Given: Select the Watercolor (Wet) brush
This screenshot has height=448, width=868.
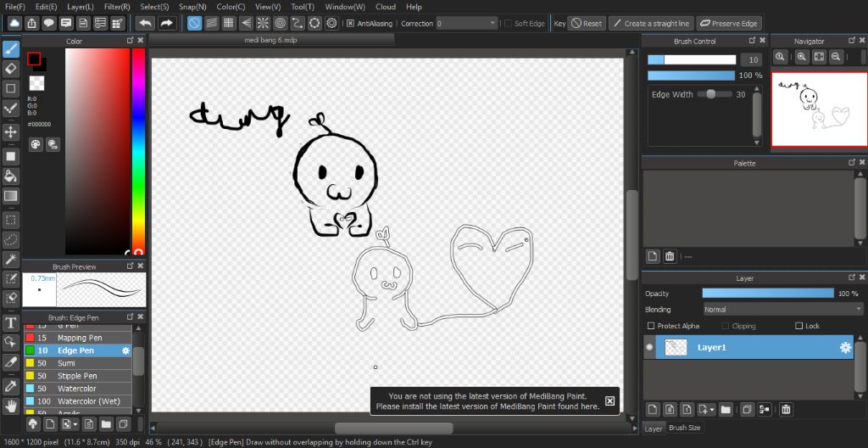Looking at the screenshot, I should (77, 400).
